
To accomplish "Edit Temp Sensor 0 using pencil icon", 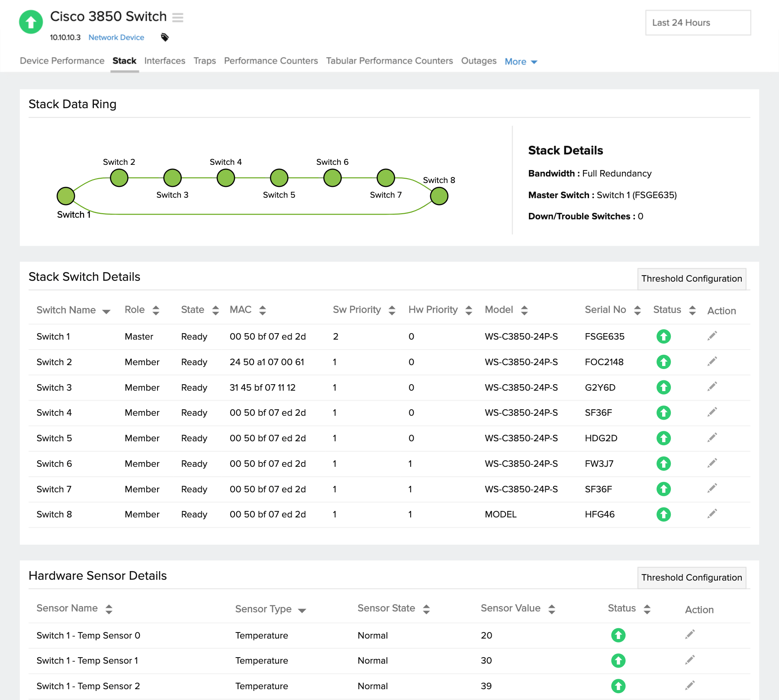I will (690, 635).
